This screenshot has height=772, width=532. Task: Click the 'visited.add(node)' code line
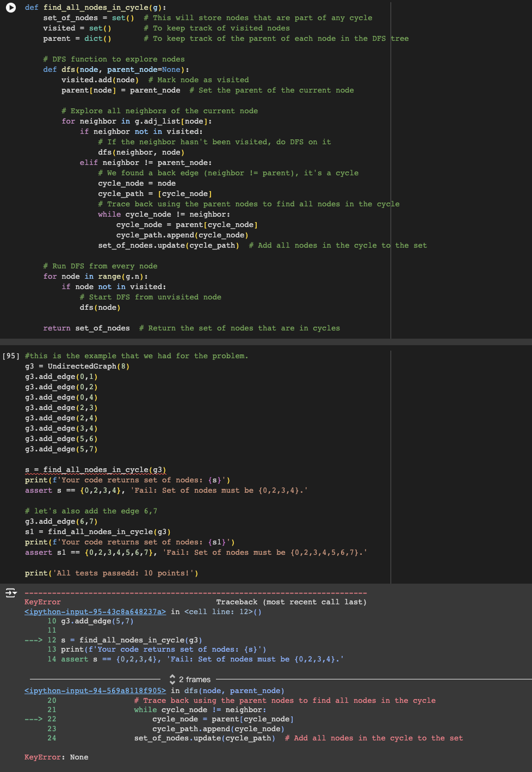[100, 80]
